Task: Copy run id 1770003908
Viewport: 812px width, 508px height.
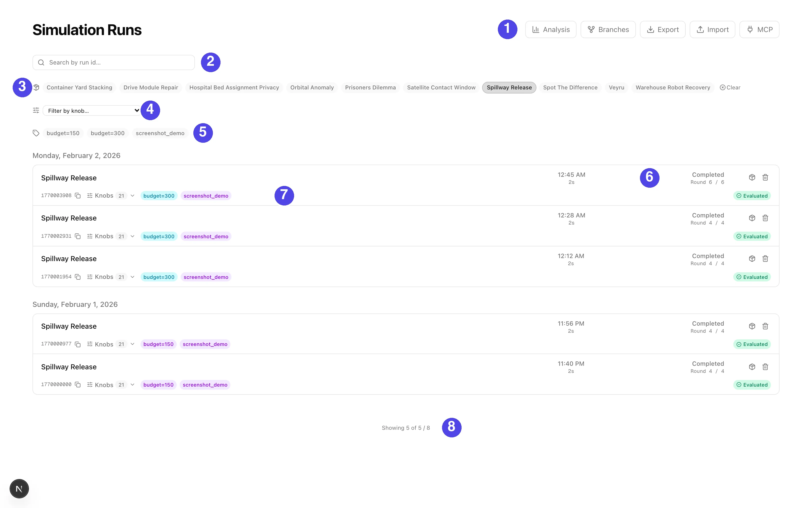Action: (78, 196)
